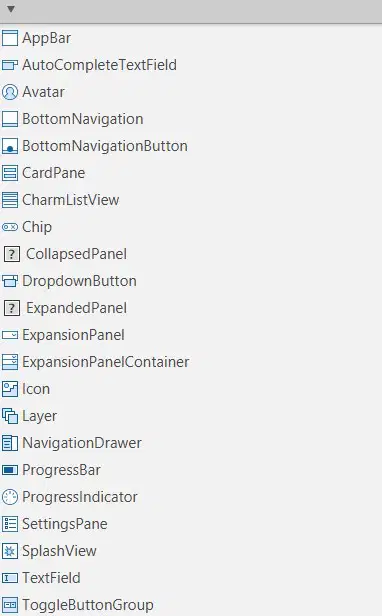382x616 pixels.
Task: Click the CardPane icon
Action: [x=10, y=173]
